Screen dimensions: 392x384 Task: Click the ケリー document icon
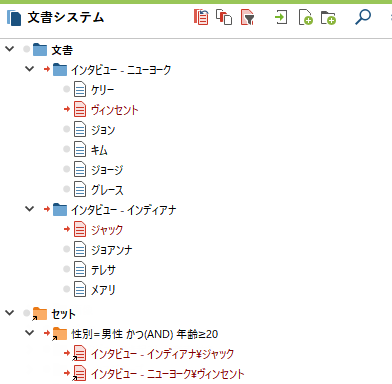[80, 90]
